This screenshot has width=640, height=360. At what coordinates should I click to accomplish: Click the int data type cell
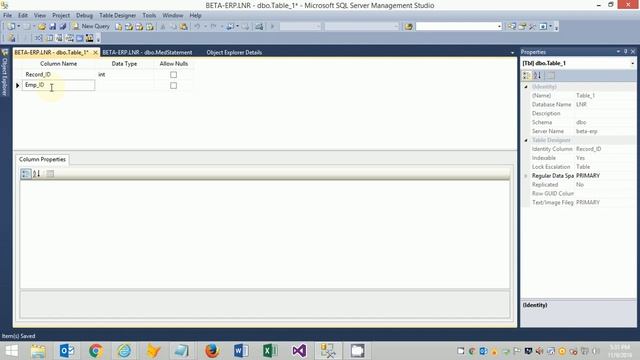click(125, 75)
